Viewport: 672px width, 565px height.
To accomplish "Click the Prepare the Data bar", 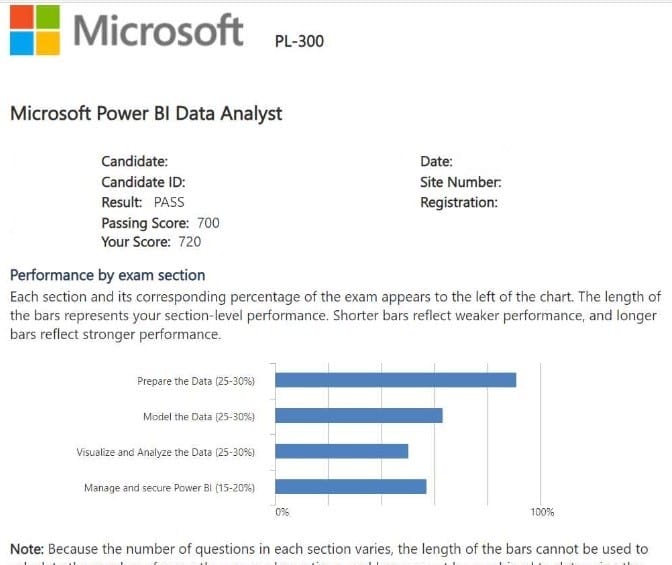I will coord(395,380).
